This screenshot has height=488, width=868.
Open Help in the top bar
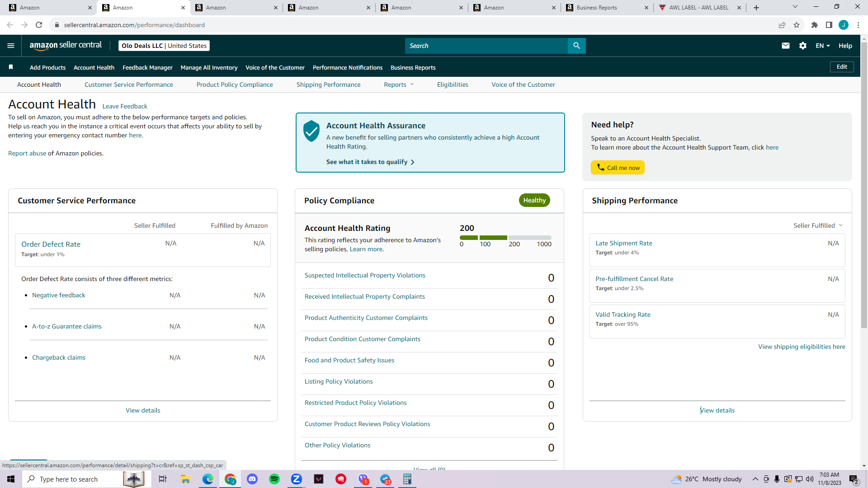tap(845, 46)
